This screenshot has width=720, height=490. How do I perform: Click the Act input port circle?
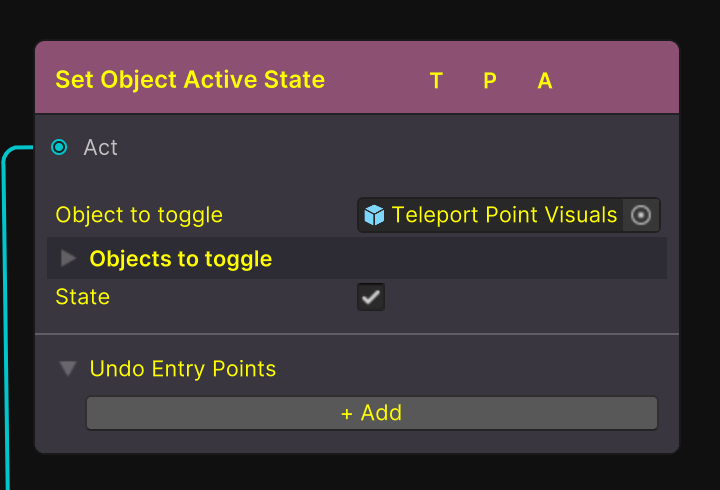point(59,148)
